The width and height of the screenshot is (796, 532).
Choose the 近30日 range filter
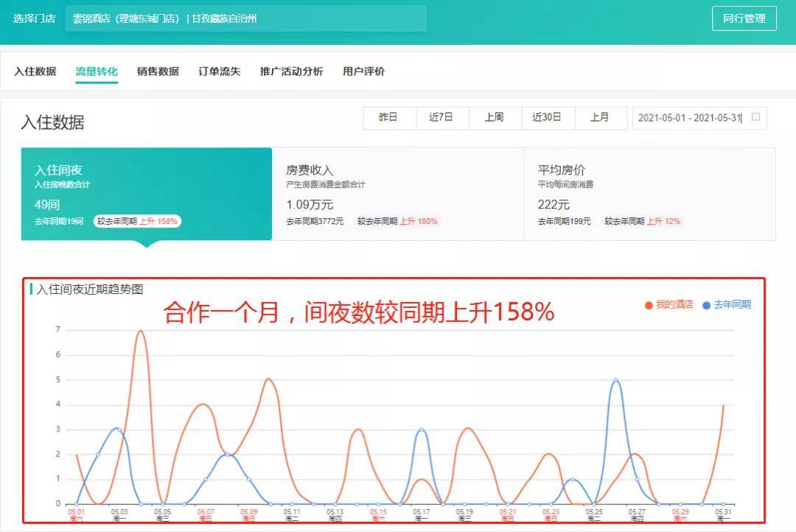point(548,118)
